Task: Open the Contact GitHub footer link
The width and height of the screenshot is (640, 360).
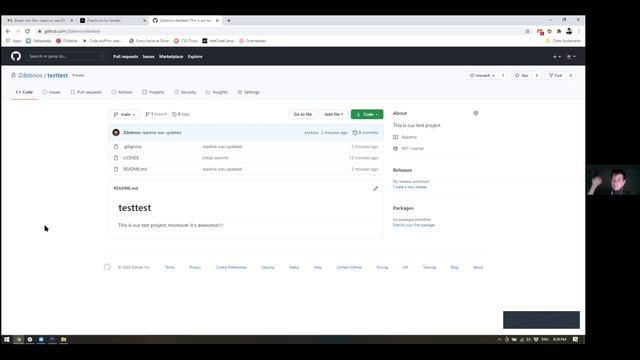Action: (x=349, y=267)
